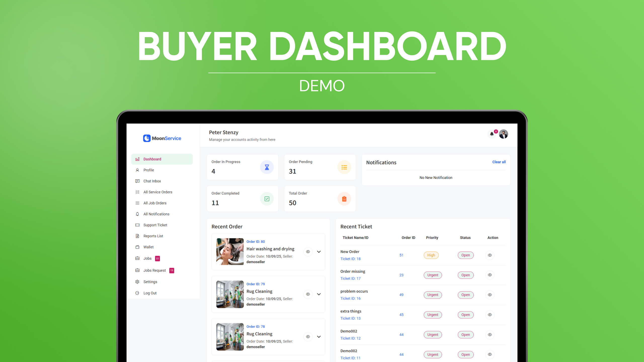
Task: View the Order missing ticket
Action: [x=490, y=275]
